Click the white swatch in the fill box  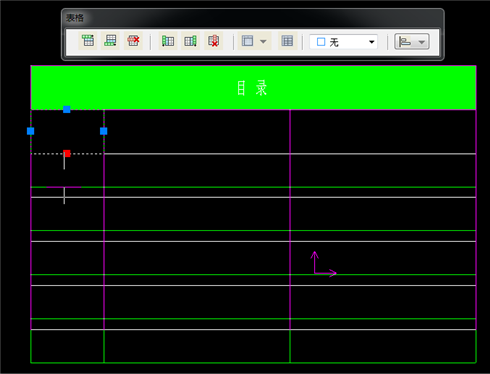[x=321, y=42]
